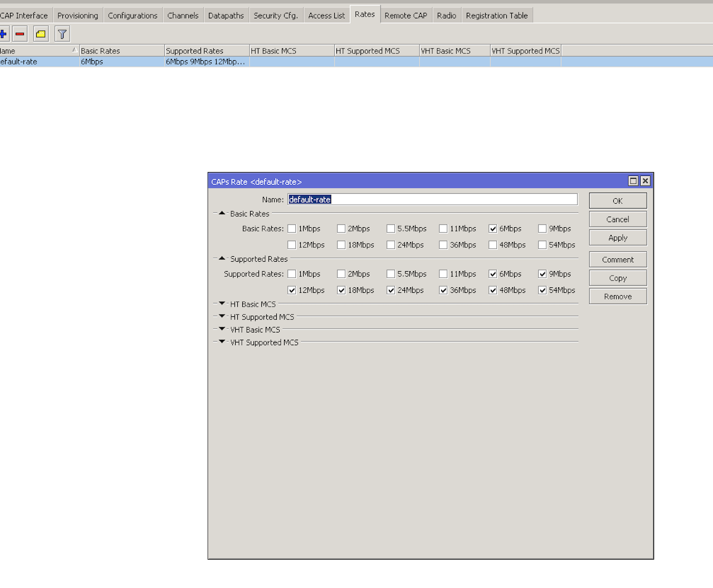The image size is (713, 588).
Task: Open the filter icon in the toolbar
Action: (x=61, y=33)
